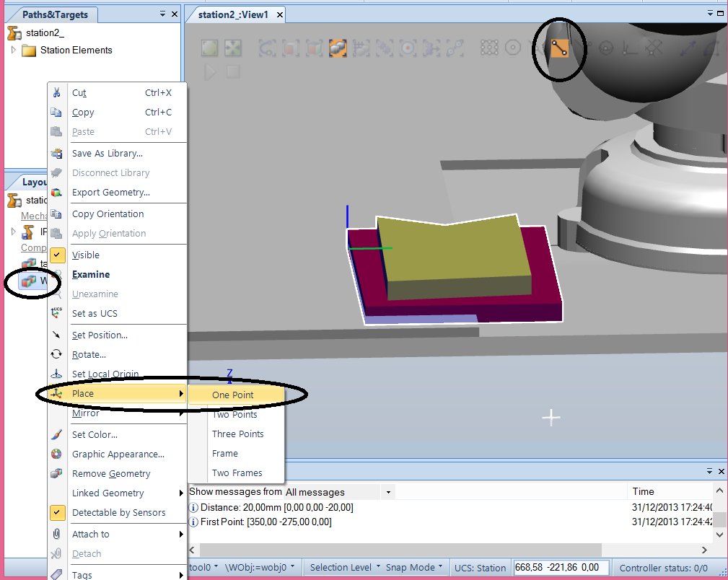Click the circular target icon in the toolbar
This screenshot has width=728, height=580.
click(513, 48)
